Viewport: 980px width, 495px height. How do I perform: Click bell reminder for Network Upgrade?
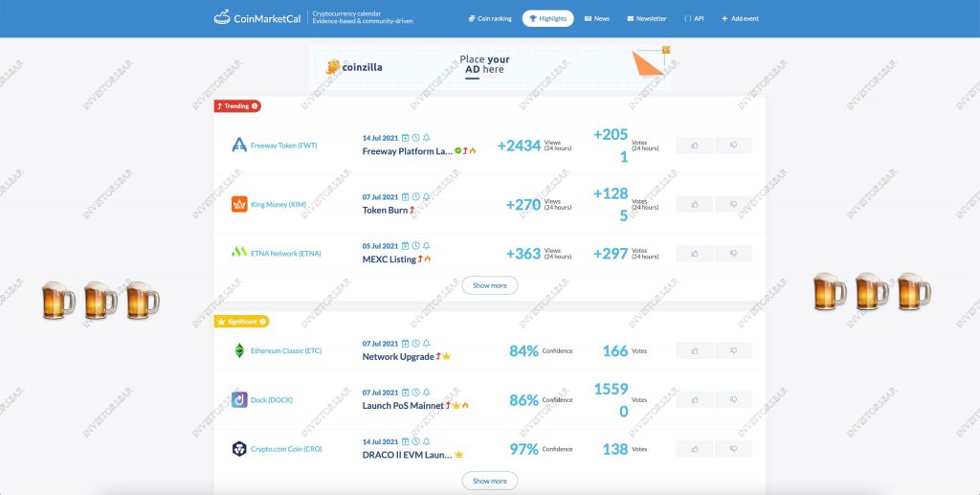[x=426, y=344]
